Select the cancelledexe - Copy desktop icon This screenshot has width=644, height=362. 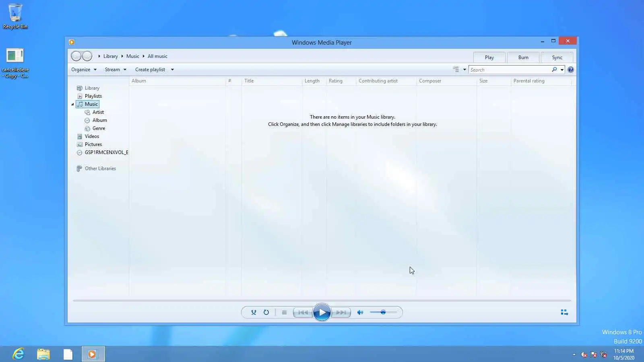pos(15,63)
